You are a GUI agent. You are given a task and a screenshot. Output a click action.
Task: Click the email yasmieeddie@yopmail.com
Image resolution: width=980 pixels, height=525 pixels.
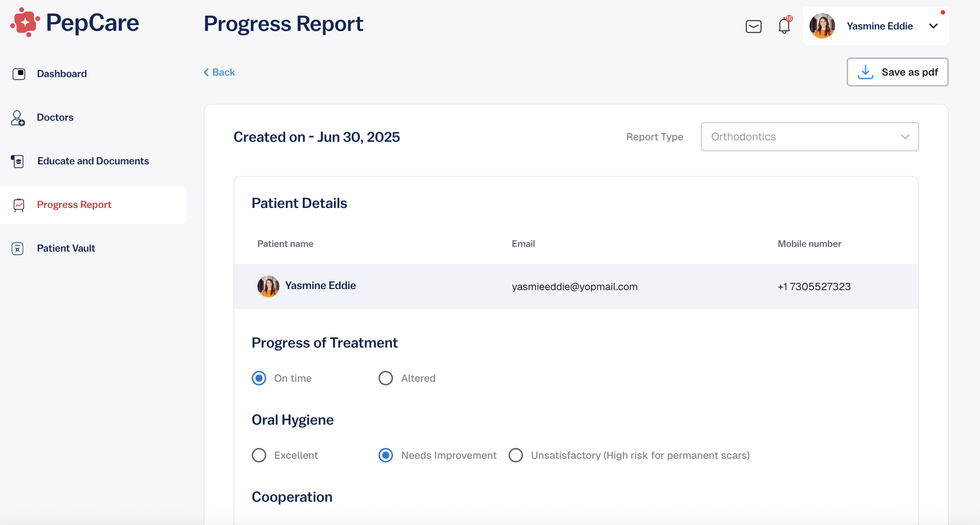pos(575,286)
